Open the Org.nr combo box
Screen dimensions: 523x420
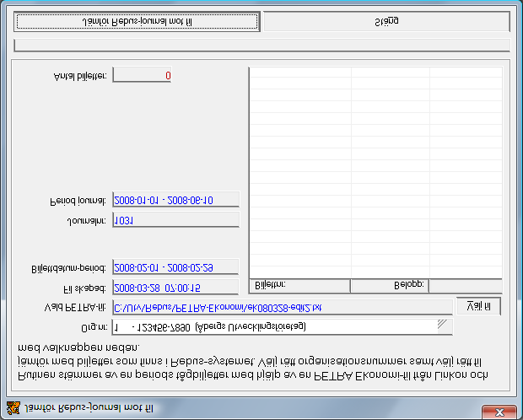click(283, 327)
